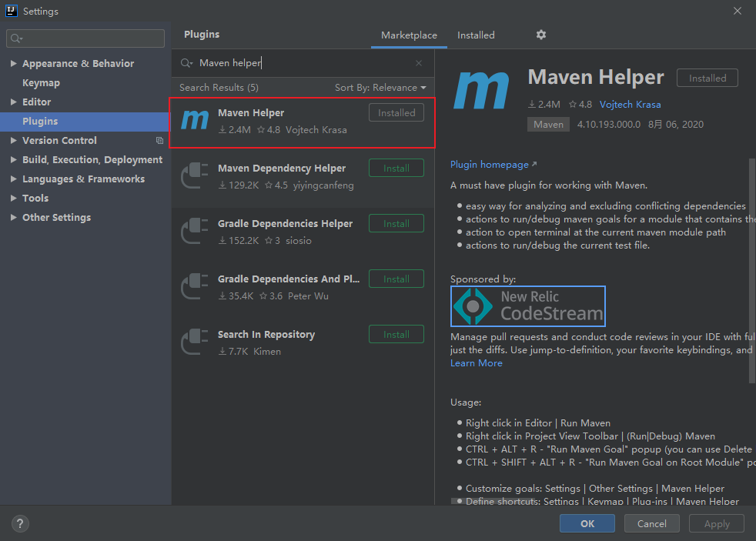The height and width of the screenshot is (541, 756).
Task: Expand the Tools settings section
Action: [14, 198]
